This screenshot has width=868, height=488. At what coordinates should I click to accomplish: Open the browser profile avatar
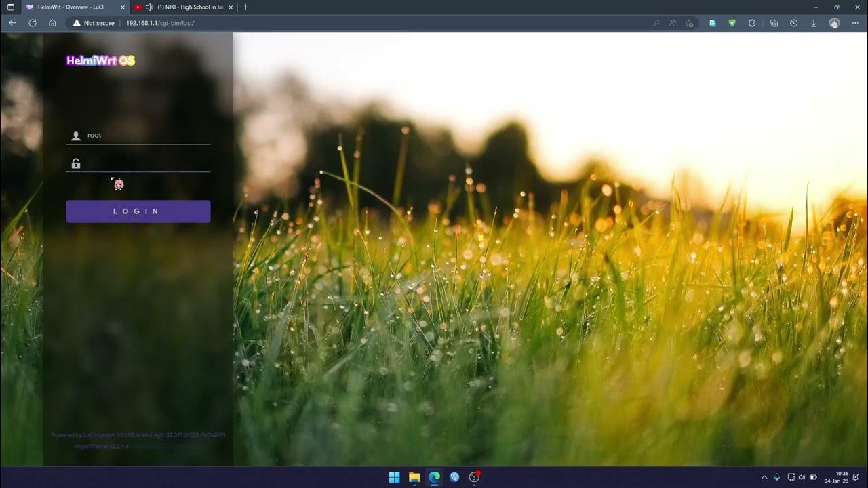(x=834, y=23)
